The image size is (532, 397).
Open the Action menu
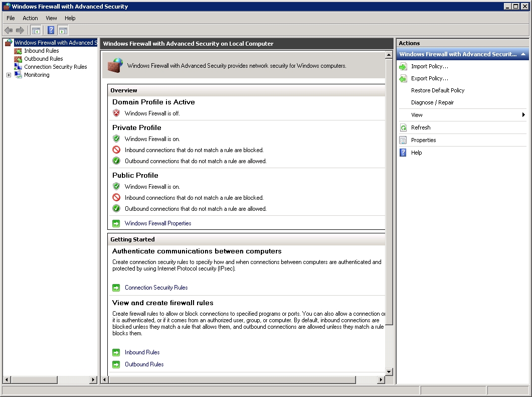pos(30,18)
